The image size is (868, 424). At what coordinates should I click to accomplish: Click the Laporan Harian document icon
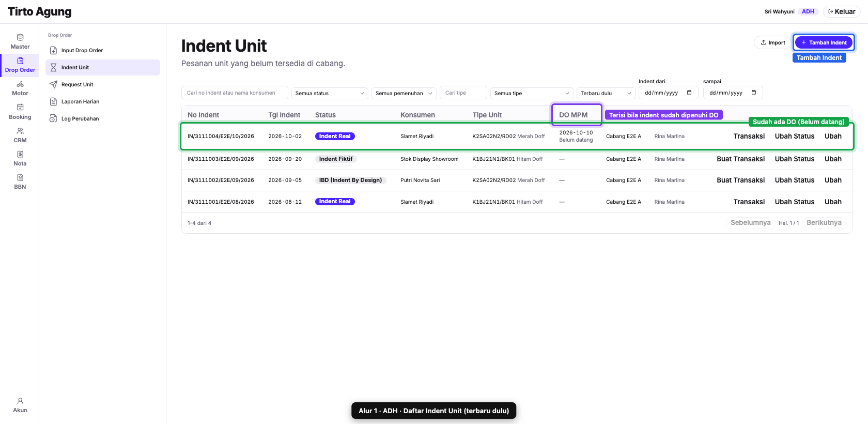[x=53, y=101]
